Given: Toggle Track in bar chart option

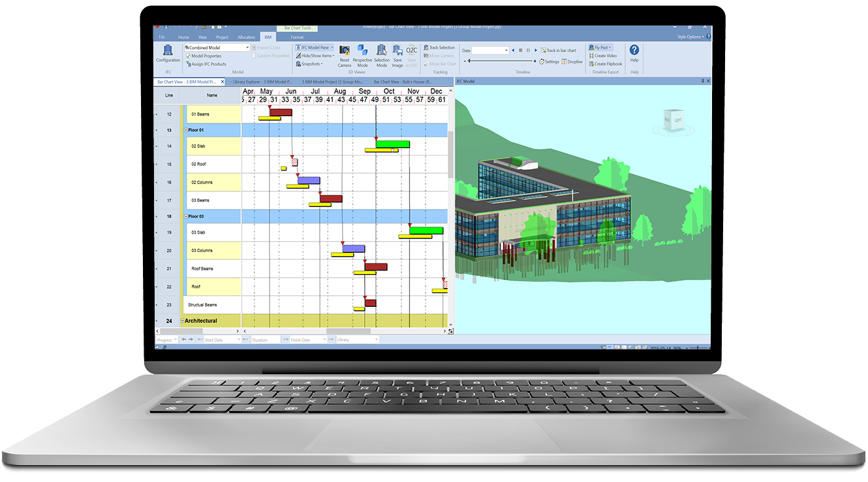Looking at the screenshot, I should coord(558,50).
